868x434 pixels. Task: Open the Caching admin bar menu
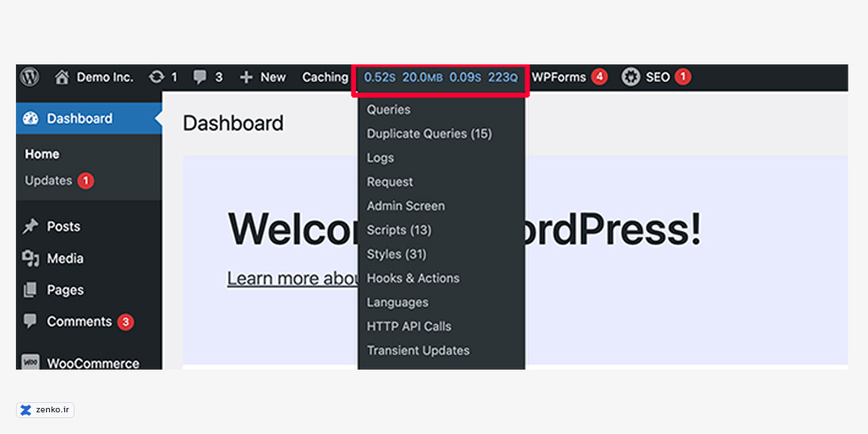coord(325,77)
